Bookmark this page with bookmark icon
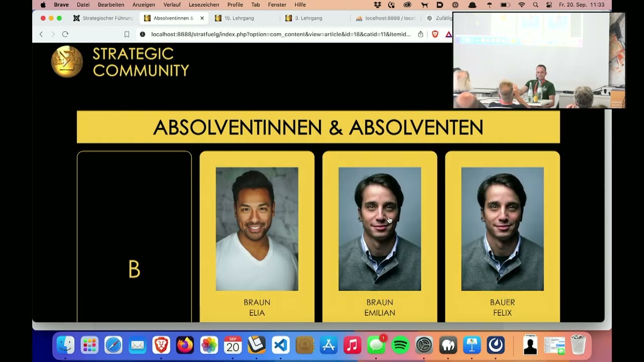 pyautogui.click(x=127, y=34)
